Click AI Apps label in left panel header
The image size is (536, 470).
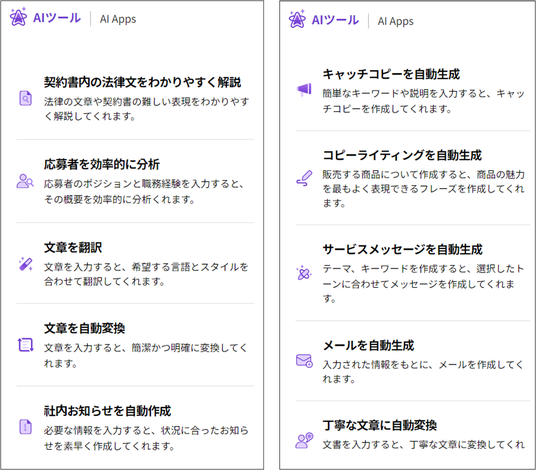[x=118, y=19]
